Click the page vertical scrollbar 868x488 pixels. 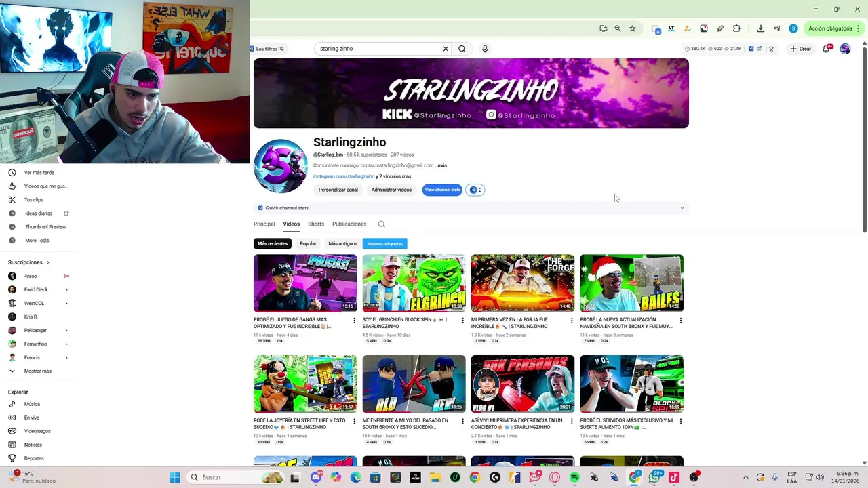[x=864, y=139]
